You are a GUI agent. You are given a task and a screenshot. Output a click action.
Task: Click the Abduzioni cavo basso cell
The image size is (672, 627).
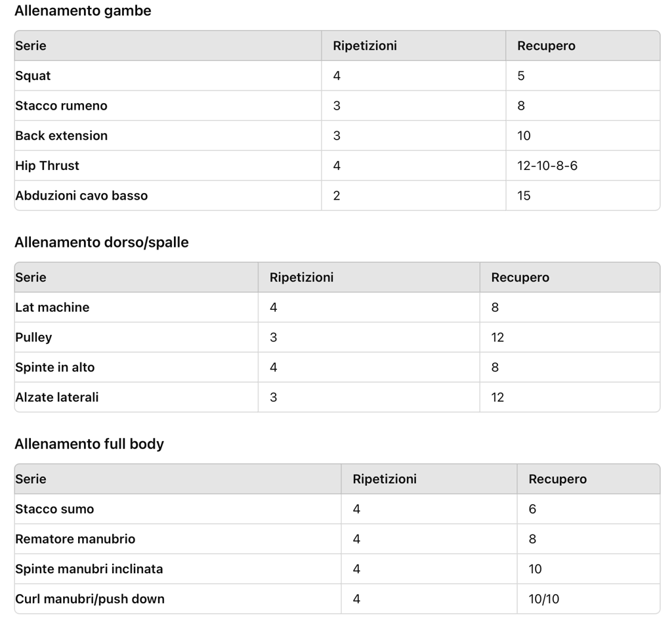(167, 196)
